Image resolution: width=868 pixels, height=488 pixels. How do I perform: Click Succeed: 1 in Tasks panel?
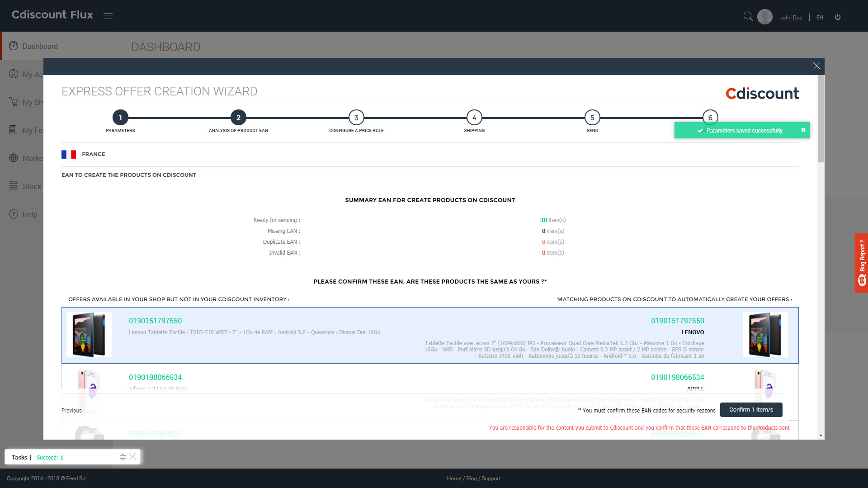(50, 457)
